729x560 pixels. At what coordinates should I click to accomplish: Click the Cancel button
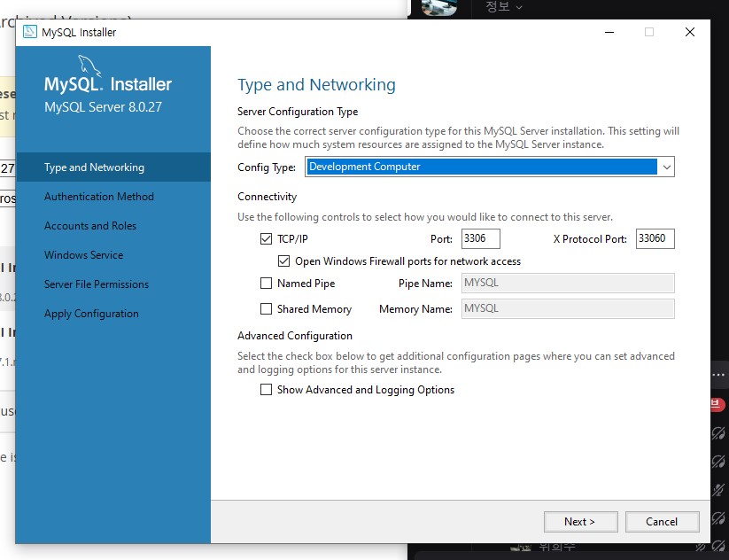(662, 522)
